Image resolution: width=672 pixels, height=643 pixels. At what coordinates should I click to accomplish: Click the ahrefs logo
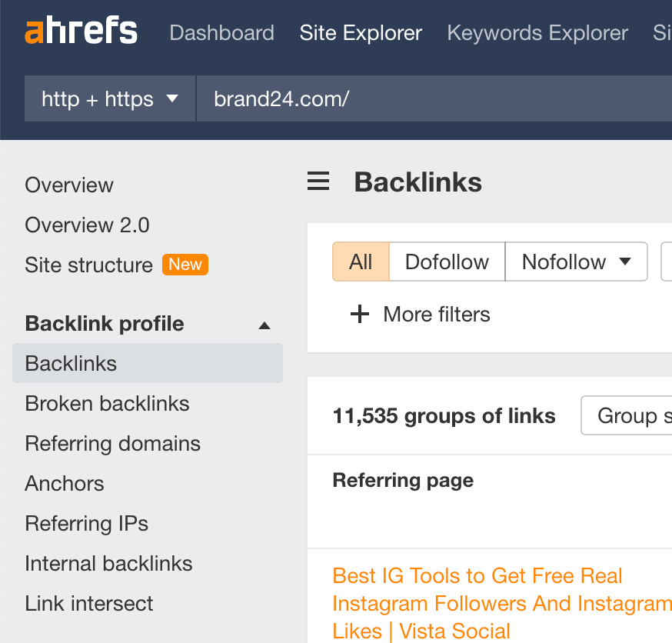click(80, 32)
